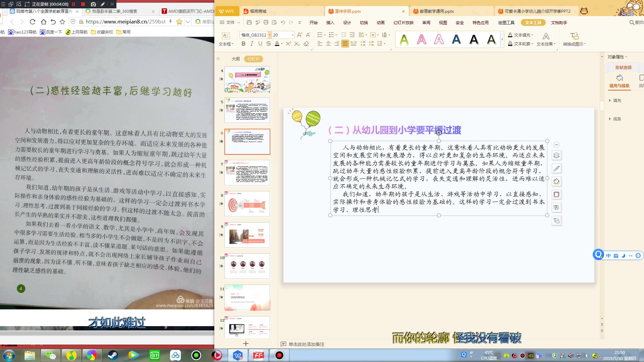Click the print icon

coord(266,22)
